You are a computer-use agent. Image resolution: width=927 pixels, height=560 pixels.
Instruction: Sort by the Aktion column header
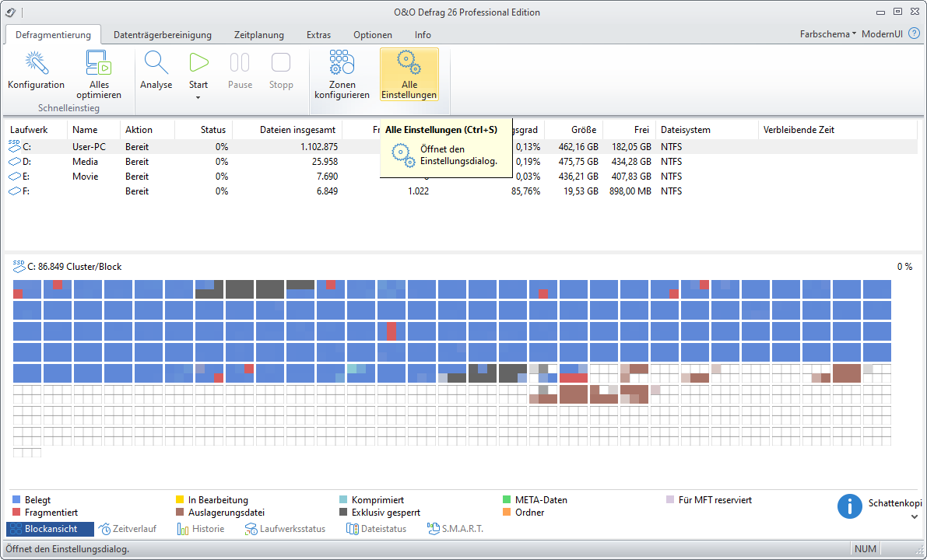click(148, 129)
